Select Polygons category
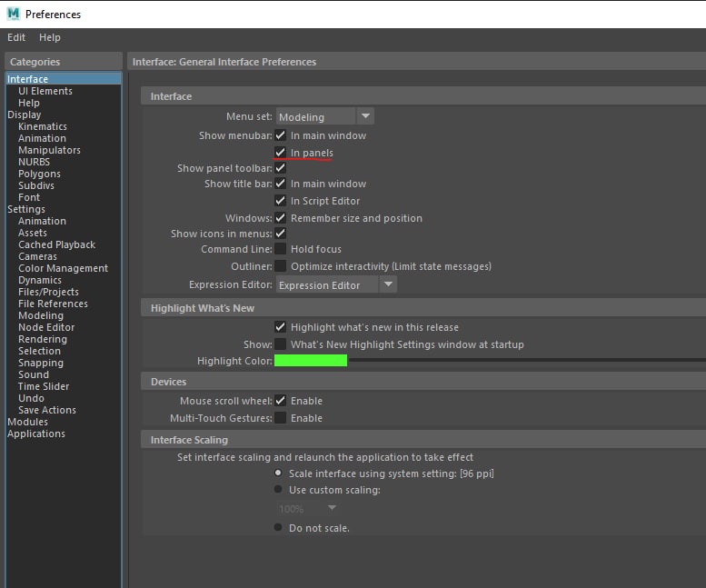The image size is (706, 588). (x=39, y=174)
